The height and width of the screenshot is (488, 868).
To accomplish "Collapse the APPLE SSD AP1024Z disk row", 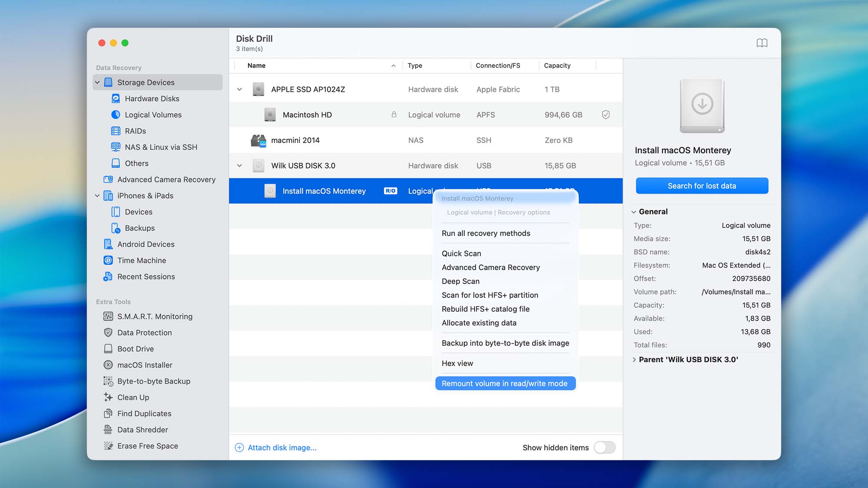I will coord(240,89).
